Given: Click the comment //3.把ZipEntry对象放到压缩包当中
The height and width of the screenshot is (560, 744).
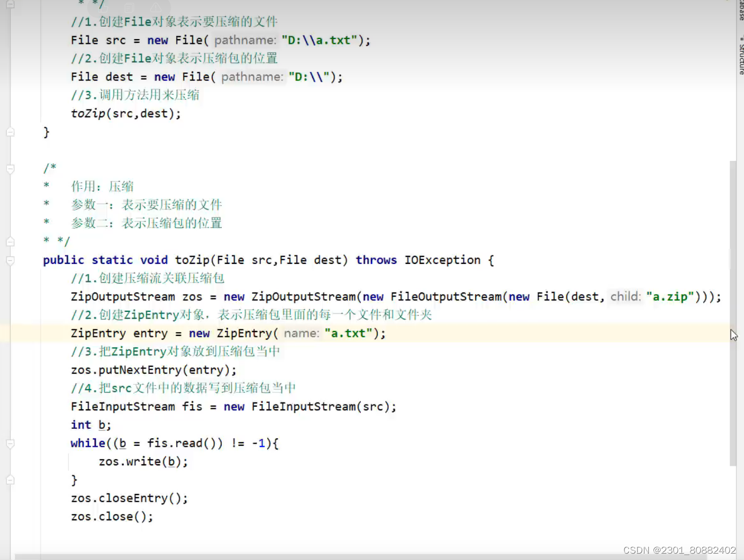Looking at the screenshot, I should coord(175,352).
